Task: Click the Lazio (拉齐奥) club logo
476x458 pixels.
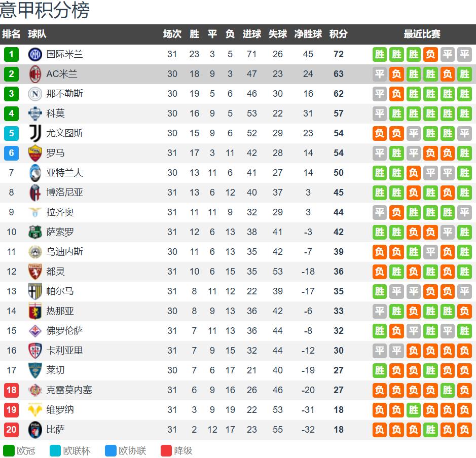Action: pos(35,212)
